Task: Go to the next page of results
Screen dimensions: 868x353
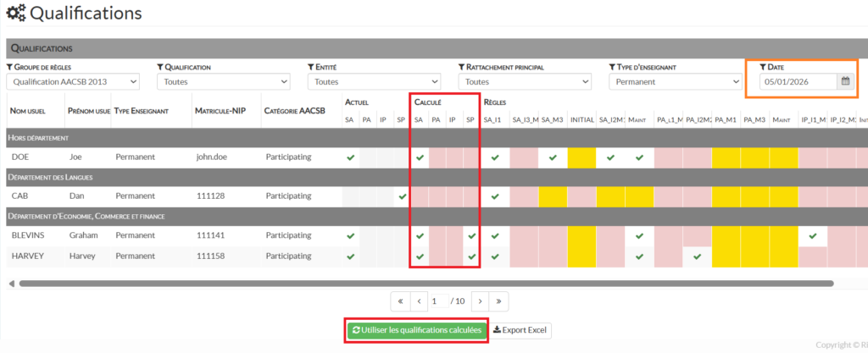Action: [481, 301]
